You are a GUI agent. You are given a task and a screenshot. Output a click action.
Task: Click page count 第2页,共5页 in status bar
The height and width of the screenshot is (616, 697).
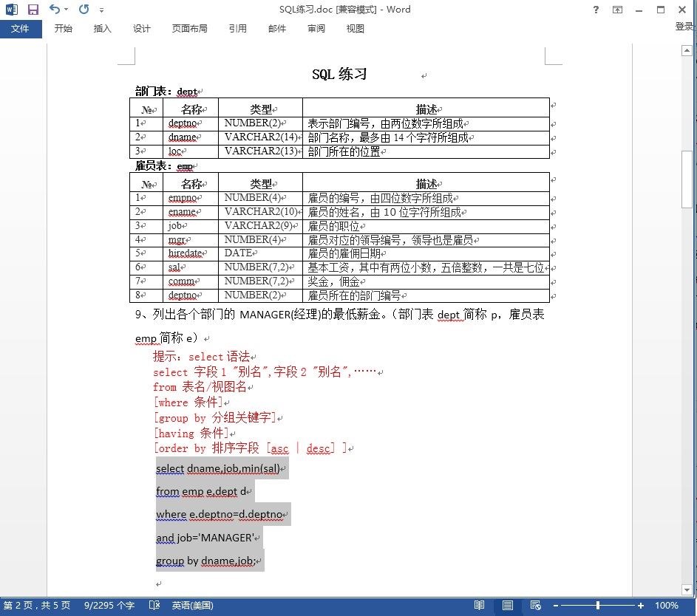click(x=37, y=606)
